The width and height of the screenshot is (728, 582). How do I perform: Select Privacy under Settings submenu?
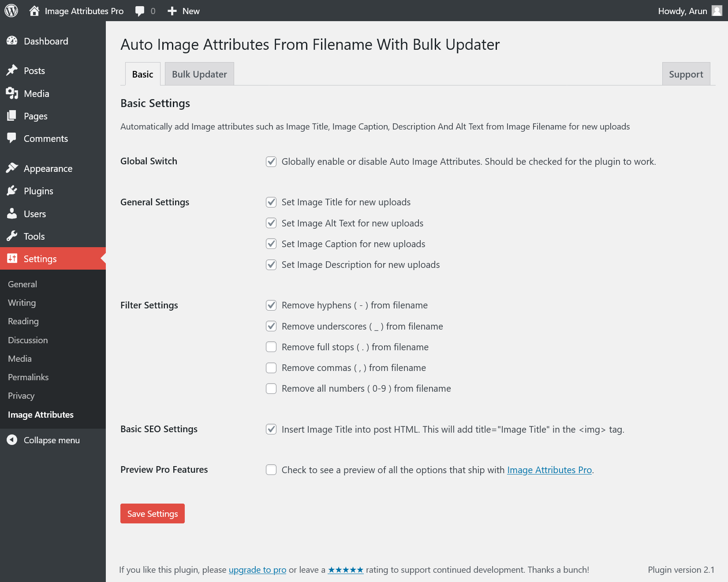coord(21,396)
